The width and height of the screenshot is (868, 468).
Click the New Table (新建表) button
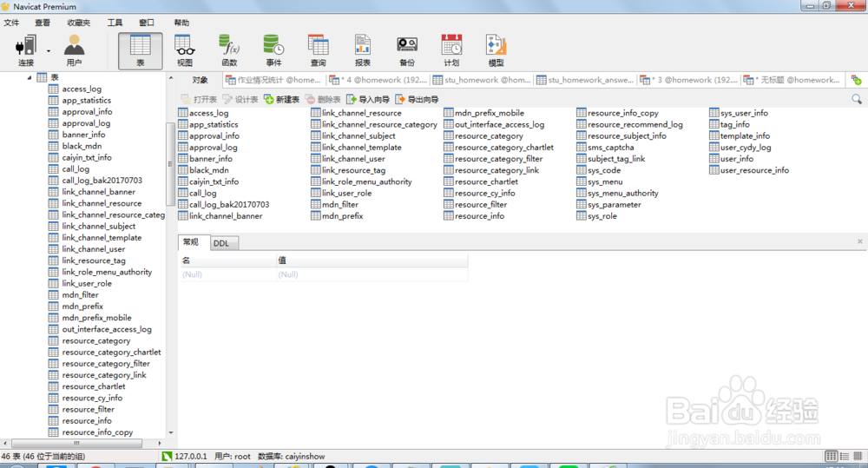[282, 99]
